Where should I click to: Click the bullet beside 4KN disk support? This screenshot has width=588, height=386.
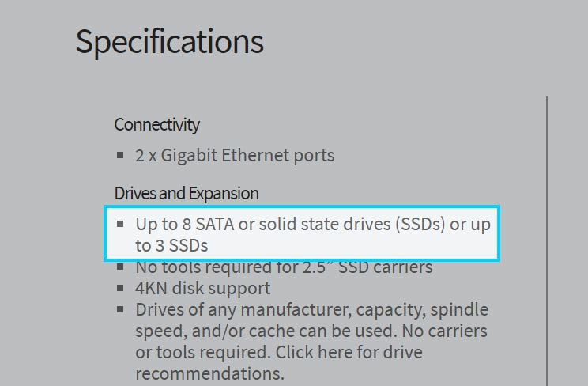point(120,288)
